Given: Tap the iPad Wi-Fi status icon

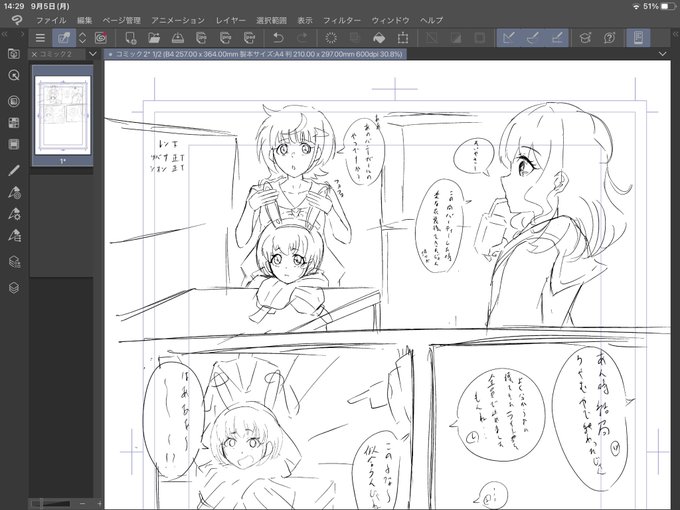Looking at the screenshot, I should tap(636, 7).
